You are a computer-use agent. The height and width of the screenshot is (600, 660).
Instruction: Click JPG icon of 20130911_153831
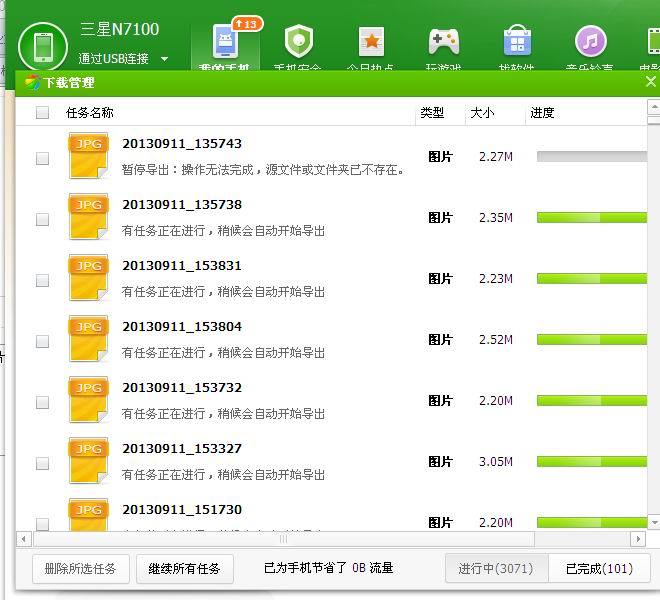point(88,278)
